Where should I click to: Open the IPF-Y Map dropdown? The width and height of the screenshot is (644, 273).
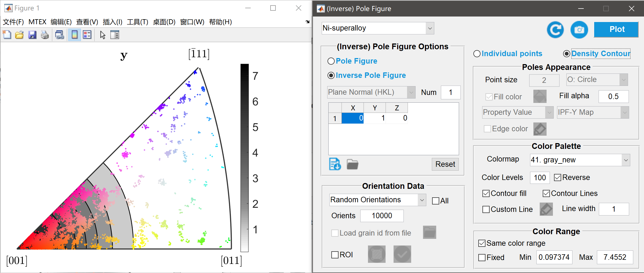(x=593, y=113)
